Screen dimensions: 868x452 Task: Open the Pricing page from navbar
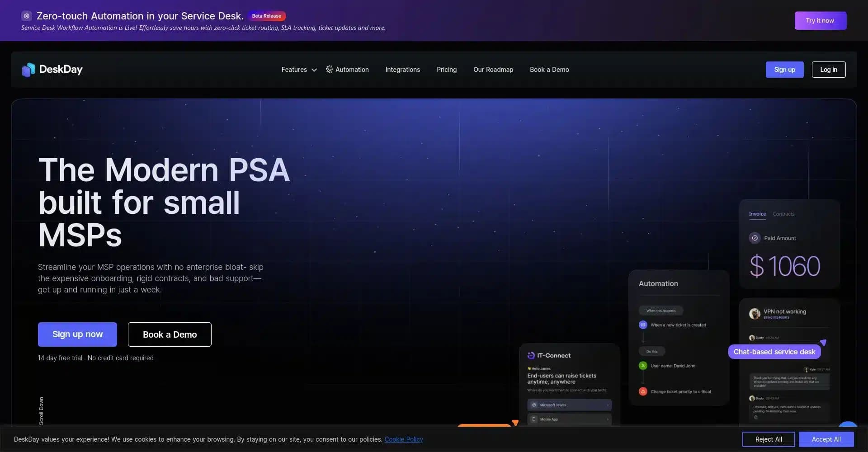447,70
